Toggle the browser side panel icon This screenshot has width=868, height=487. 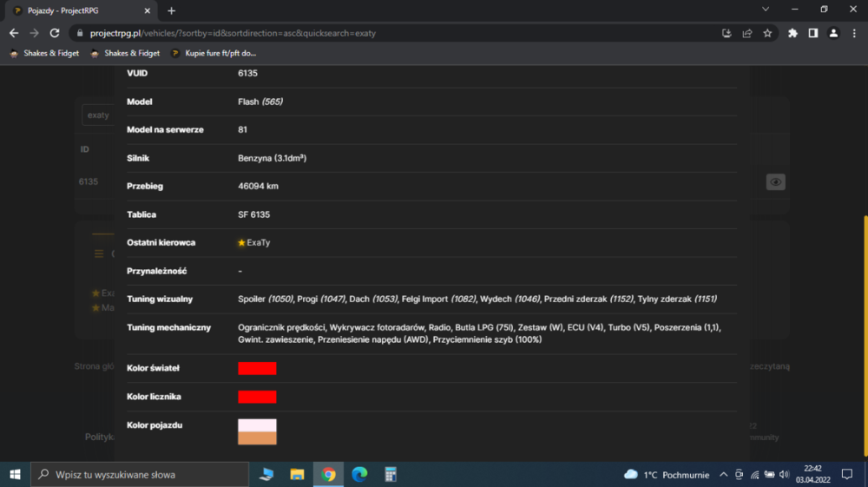pos(812,33)
